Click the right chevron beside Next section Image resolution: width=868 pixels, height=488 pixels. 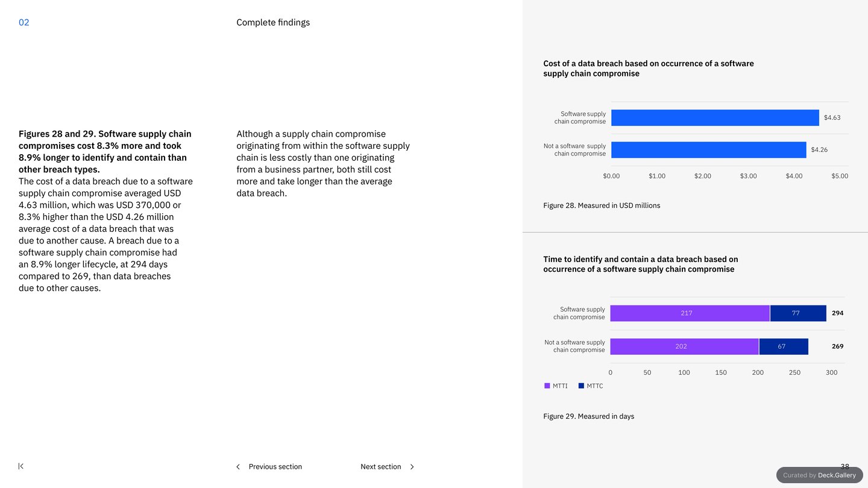[x=412, y=467]
